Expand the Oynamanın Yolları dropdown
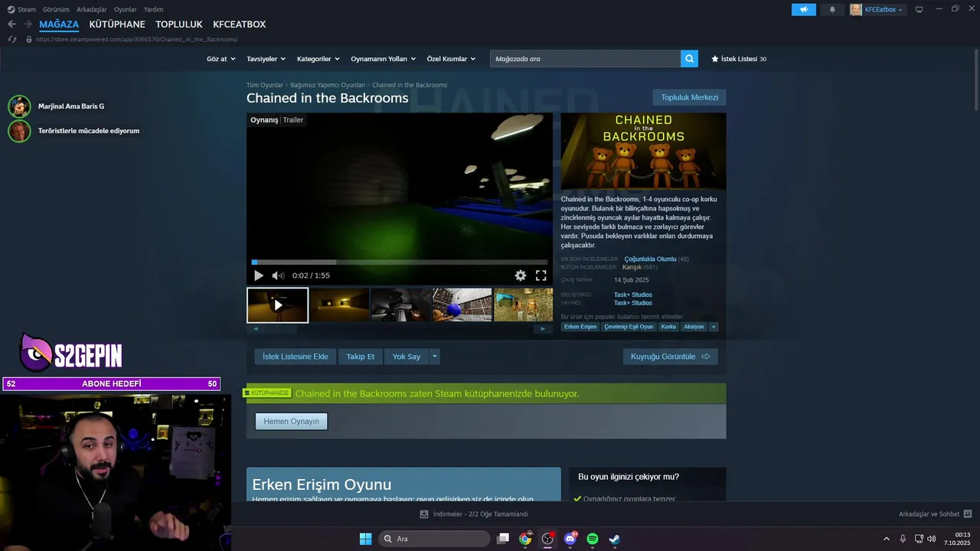This screenshot has width=980, height=551. [383, 59]
